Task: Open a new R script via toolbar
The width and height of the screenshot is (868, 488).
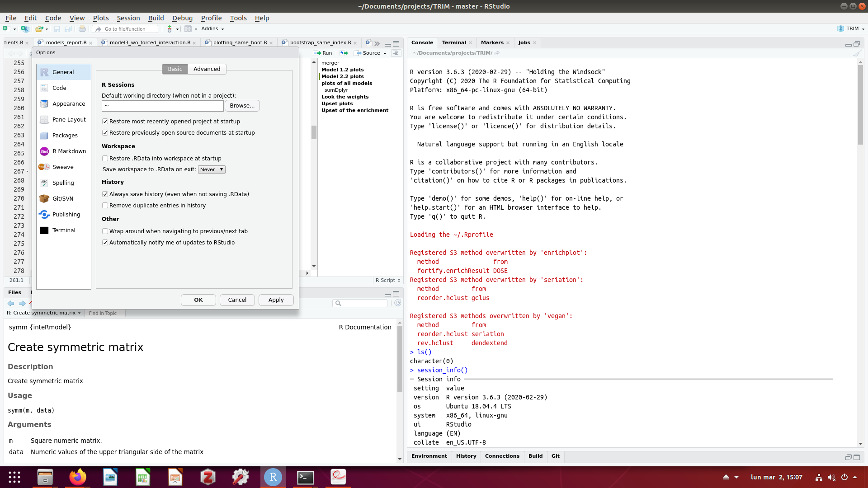Action: (x=6, y=28)
